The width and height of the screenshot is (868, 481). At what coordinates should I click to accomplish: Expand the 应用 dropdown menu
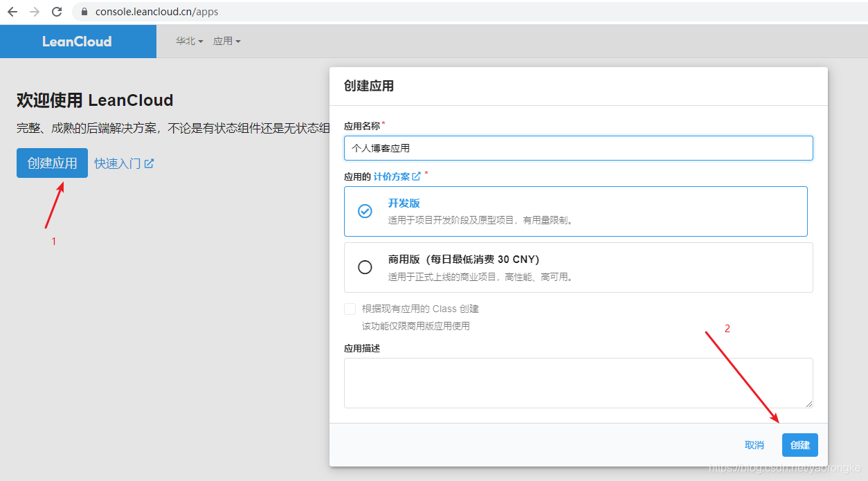coord(227,42)
